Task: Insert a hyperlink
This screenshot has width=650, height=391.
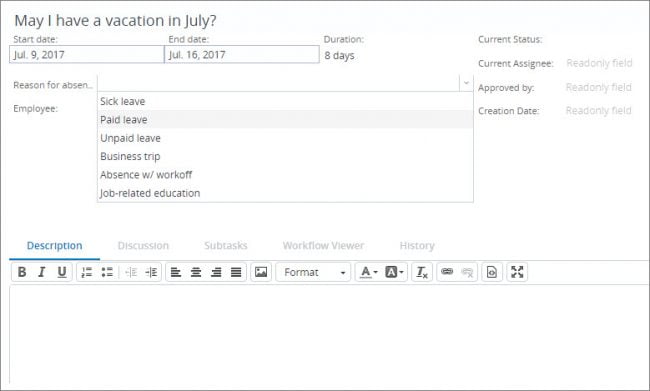Action: click(x=447, y=272)
